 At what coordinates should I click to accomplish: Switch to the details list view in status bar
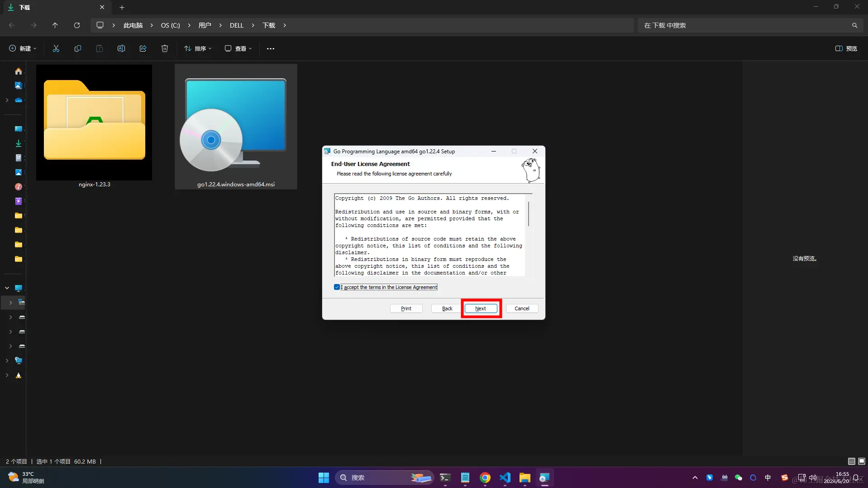851,461
